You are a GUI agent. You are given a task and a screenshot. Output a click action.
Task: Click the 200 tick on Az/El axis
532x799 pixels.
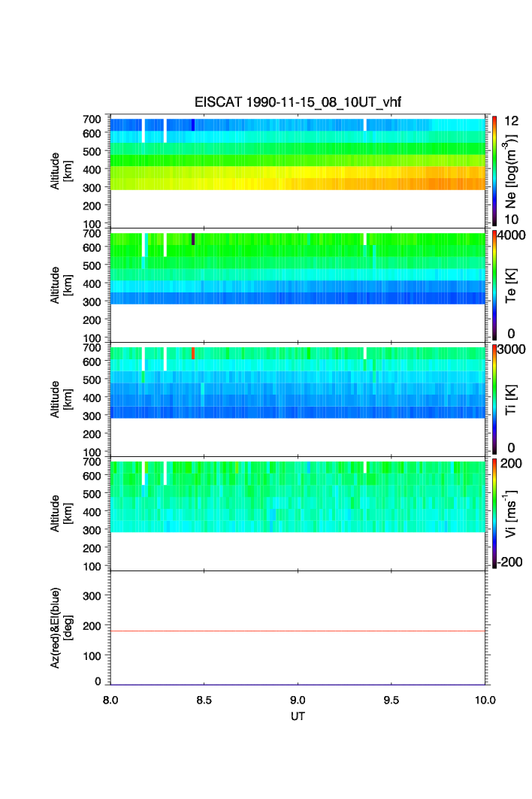coord(92,626)
